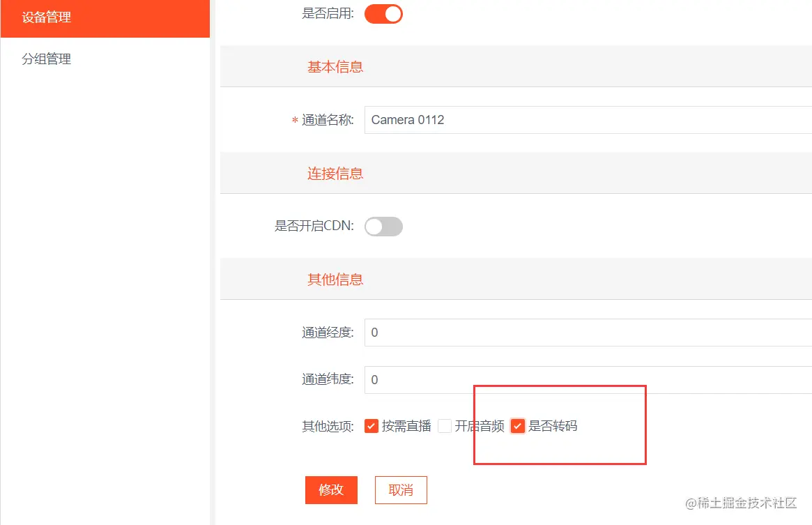Open 设备管理 in the sidebar
Screen dimensions: 812x525
coord(105,18)
